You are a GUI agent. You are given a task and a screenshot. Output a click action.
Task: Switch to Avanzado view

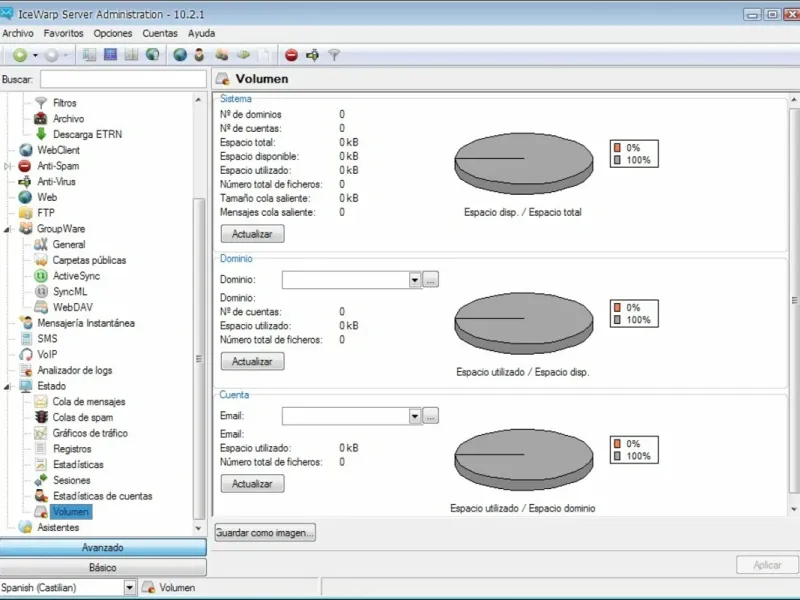coord(103,548)
